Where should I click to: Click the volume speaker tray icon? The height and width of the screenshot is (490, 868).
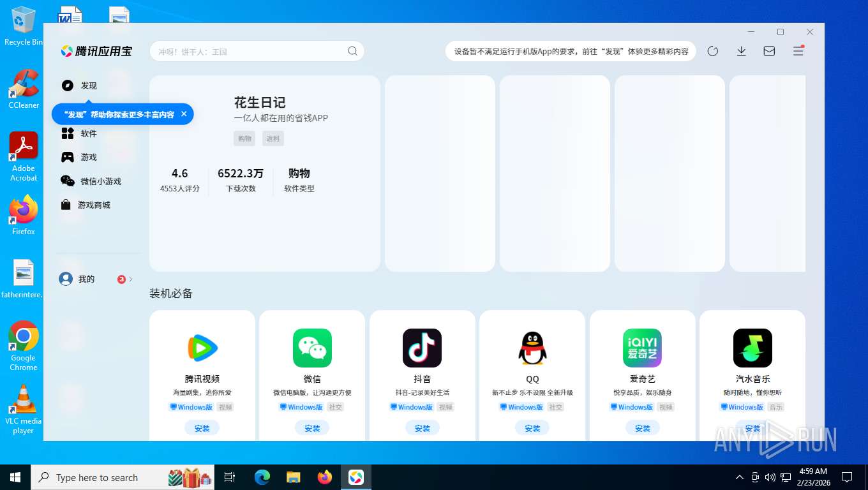[x=770, y=477]
